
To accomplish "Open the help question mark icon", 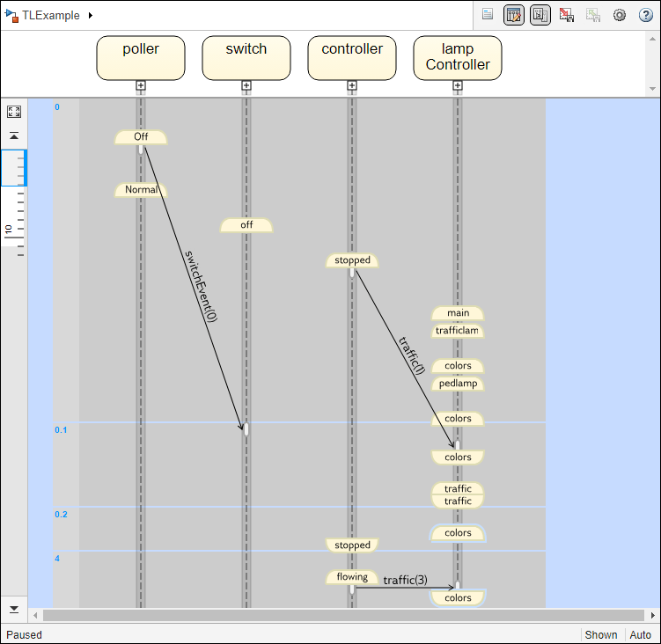I will pos(645,15).
